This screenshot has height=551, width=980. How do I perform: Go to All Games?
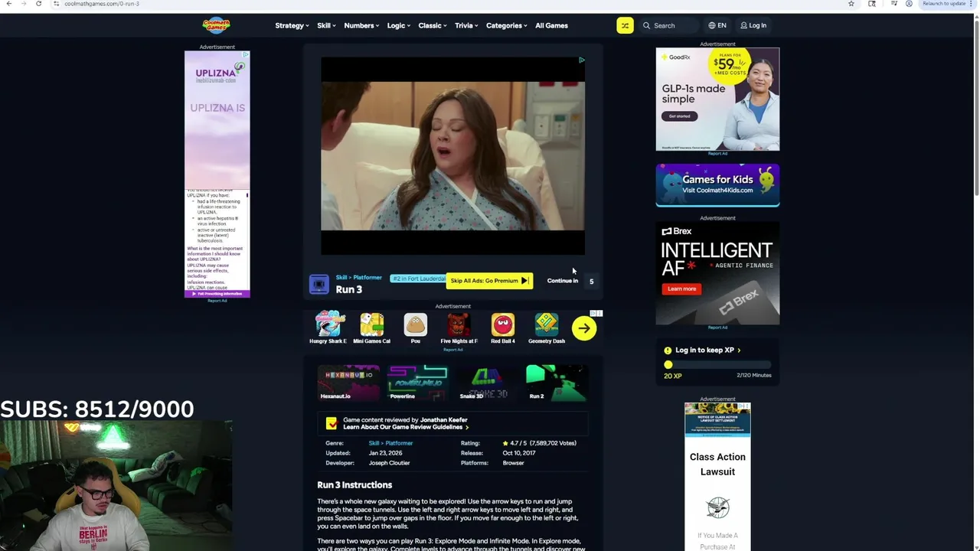(x=551, y=25)
